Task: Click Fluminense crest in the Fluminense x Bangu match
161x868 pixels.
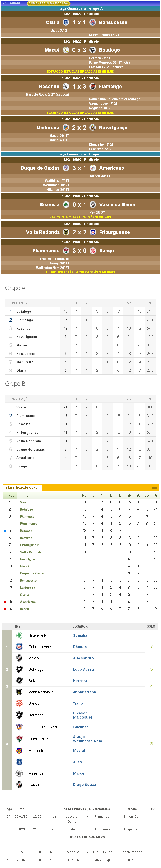Action: [66, 251]
